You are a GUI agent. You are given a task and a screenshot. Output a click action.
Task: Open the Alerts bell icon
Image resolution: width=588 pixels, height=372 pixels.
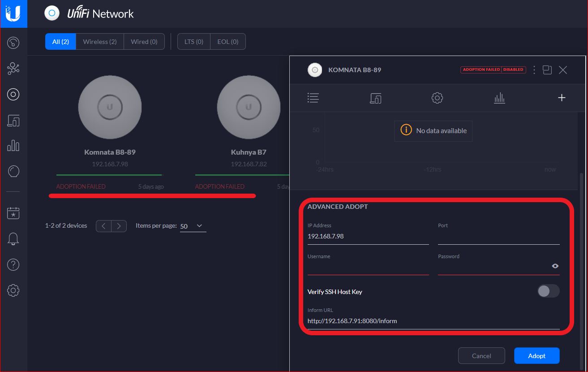(13, 239)
